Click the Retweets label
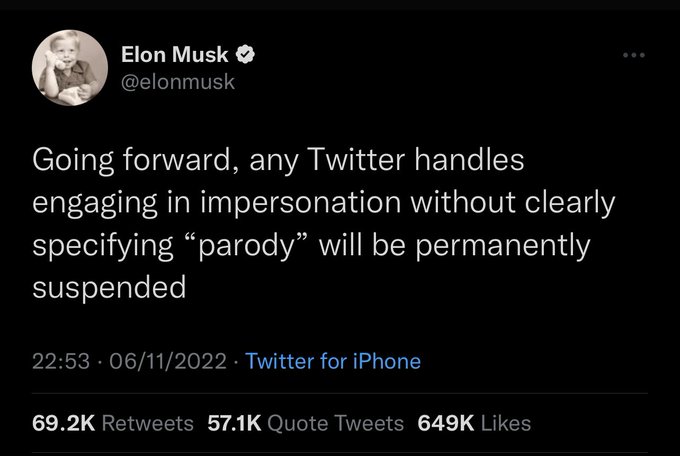Image resolution: width=680 pixels, height=456 pixels. 147,423
